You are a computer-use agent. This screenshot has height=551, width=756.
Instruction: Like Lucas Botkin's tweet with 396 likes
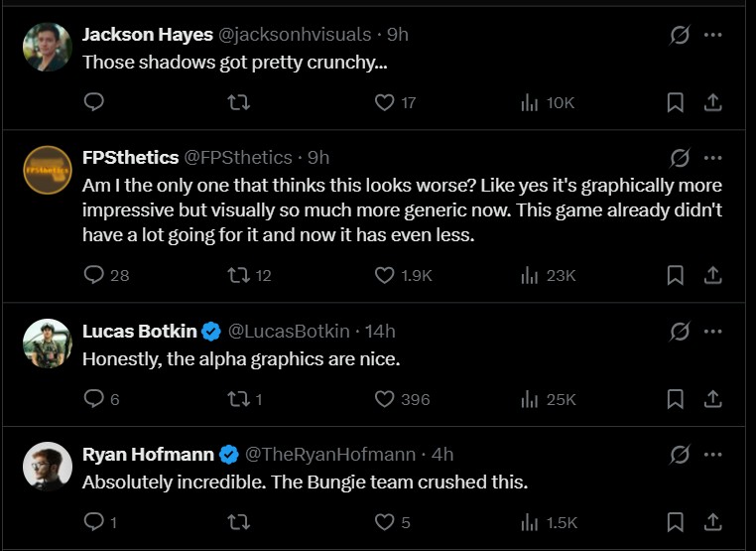[x=385, y=399]
